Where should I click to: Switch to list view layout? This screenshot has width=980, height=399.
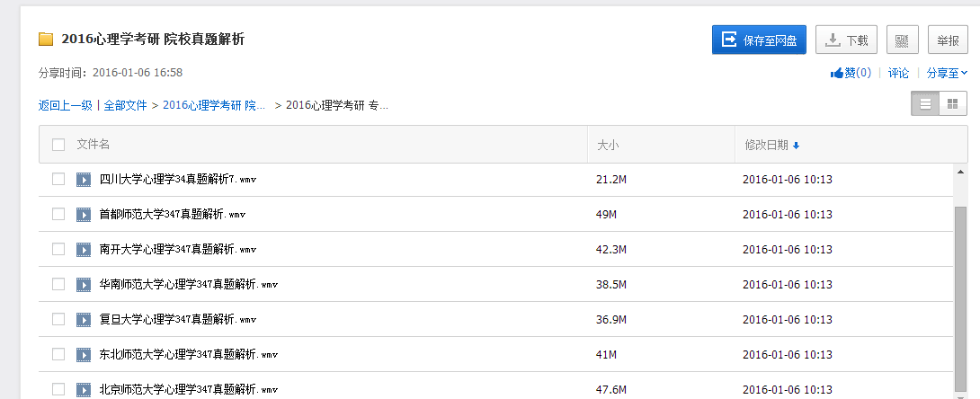point(925,104)
